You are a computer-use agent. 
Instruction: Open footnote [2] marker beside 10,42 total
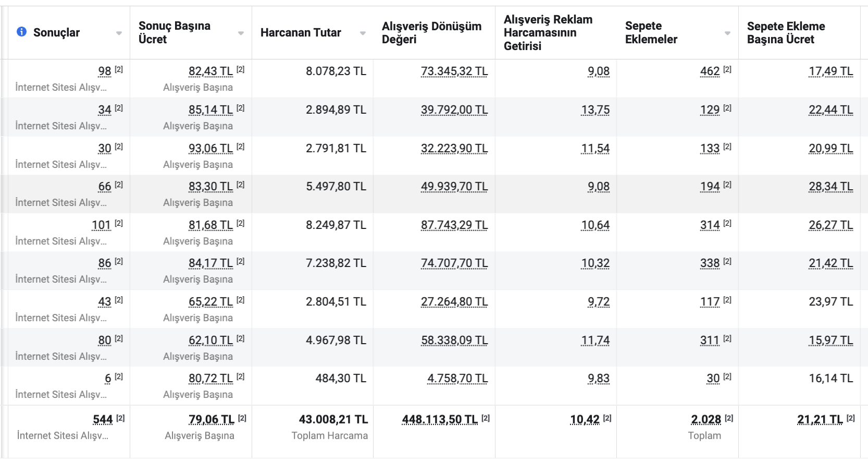tap(607, 418)
